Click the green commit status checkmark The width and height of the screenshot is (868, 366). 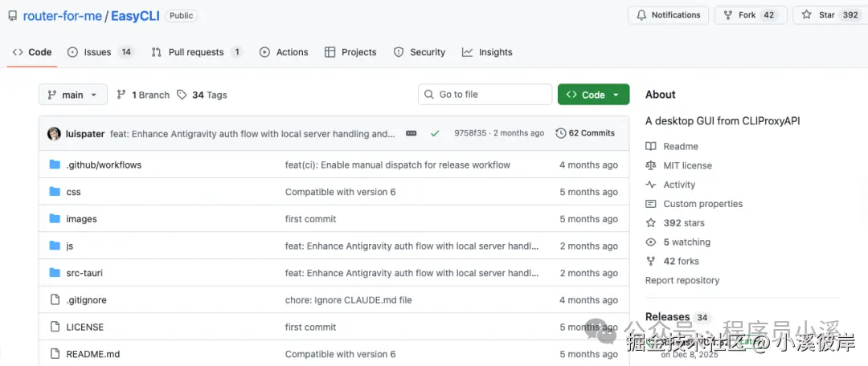[435, 133]
